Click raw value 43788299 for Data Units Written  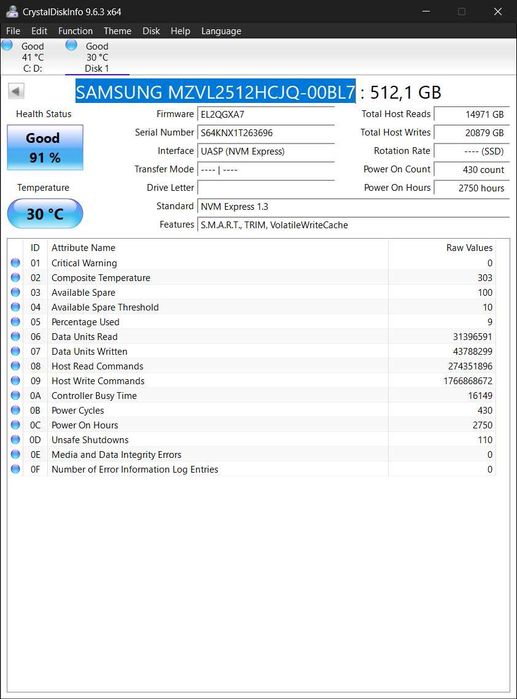tap(472, 351)
